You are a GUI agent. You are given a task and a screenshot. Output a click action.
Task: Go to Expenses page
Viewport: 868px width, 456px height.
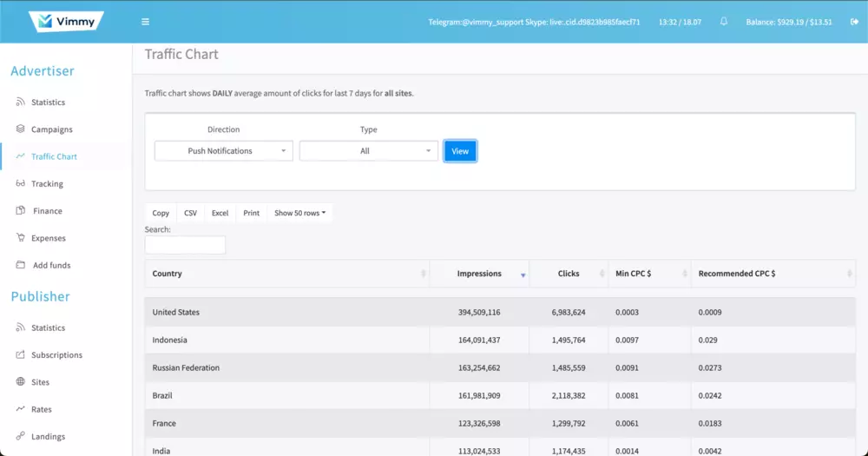tap(48, 238)
